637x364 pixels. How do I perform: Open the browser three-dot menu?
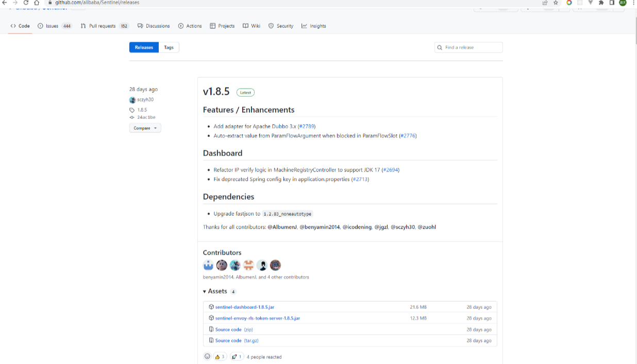tap(632, 3)
